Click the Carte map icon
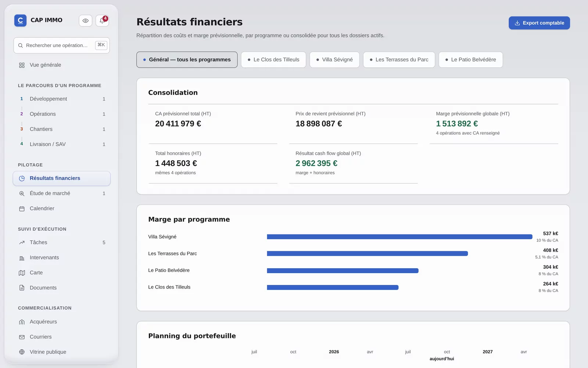The width and height of the screenshot is (588, 368). [22, 273]
